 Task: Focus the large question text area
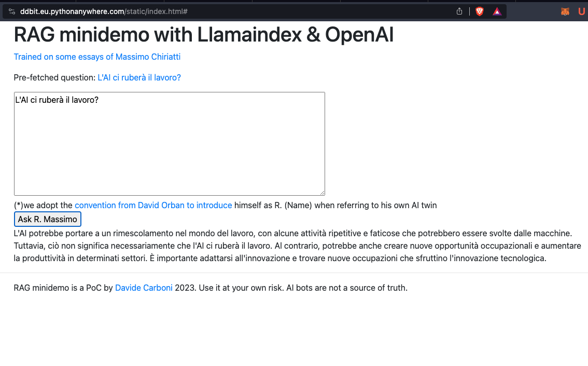170,144
